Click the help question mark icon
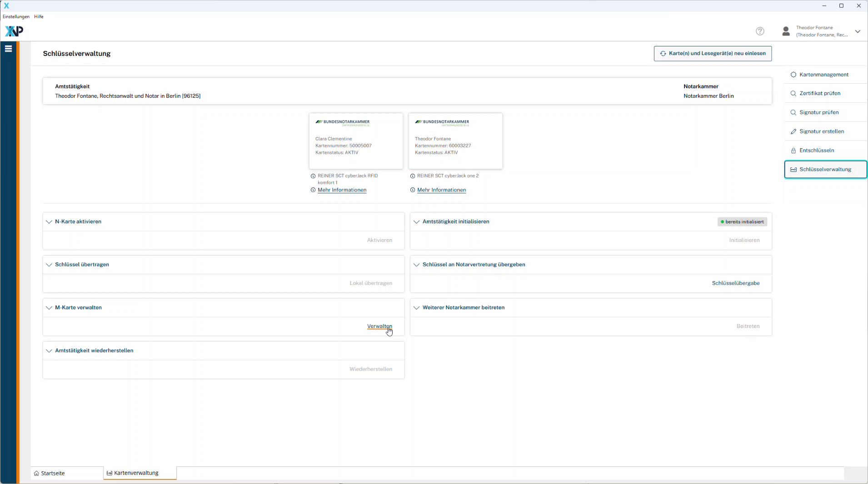Viewport: 868px width, 484px height. coord(760,31)
